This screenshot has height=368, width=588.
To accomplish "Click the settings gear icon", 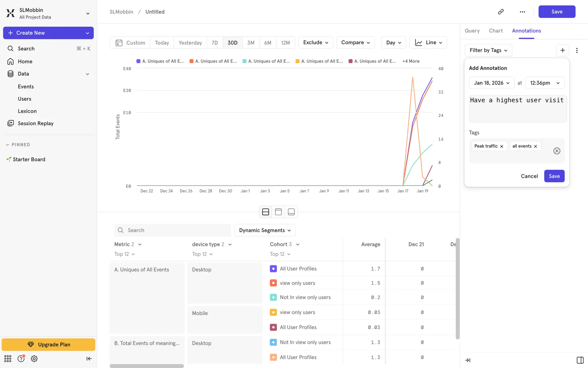I will pyautogui.click(x=34, y=358).
